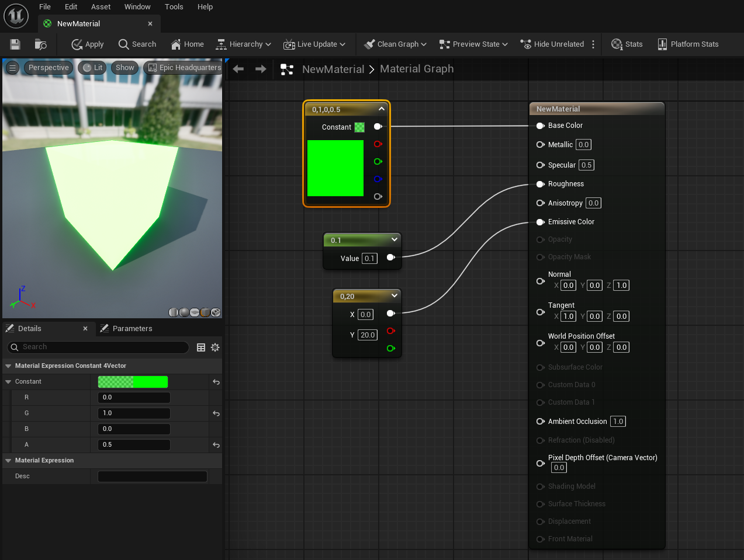
Task: Open the viewport Show menu
Action: point(124,68)
